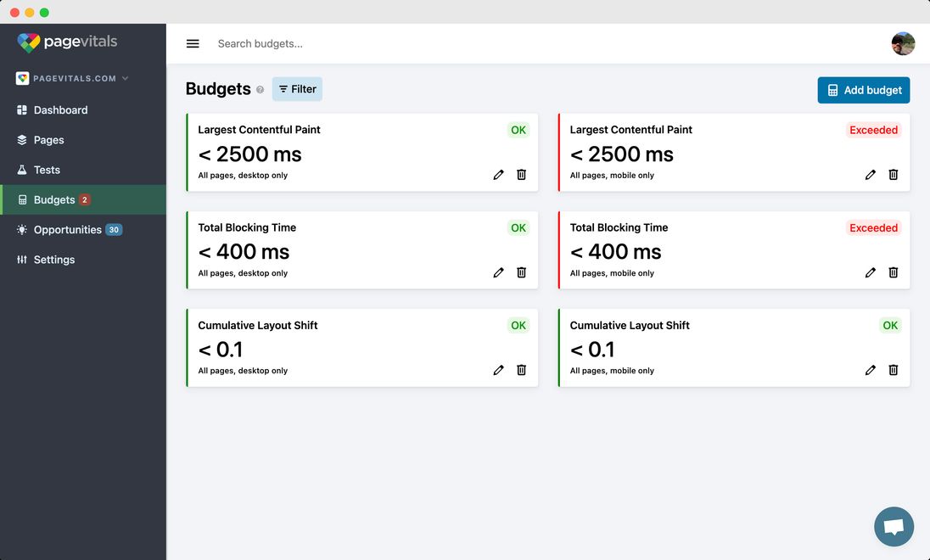Click the Add budget button
Screen dimensions: 930x560
[x=863, y=90]
